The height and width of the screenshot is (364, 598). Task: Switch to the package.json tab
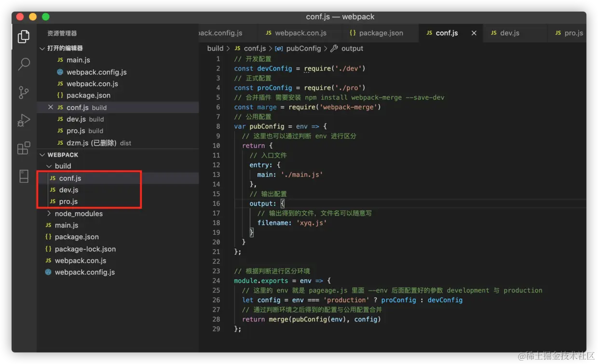[x=376, y=33]
